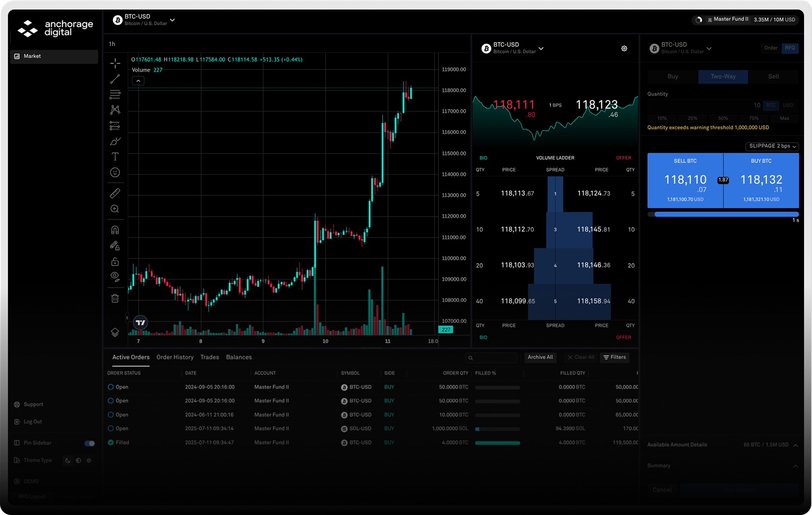Select the text annotation tool
Viewport: 812px width, 515px height.
click(115, 157)
